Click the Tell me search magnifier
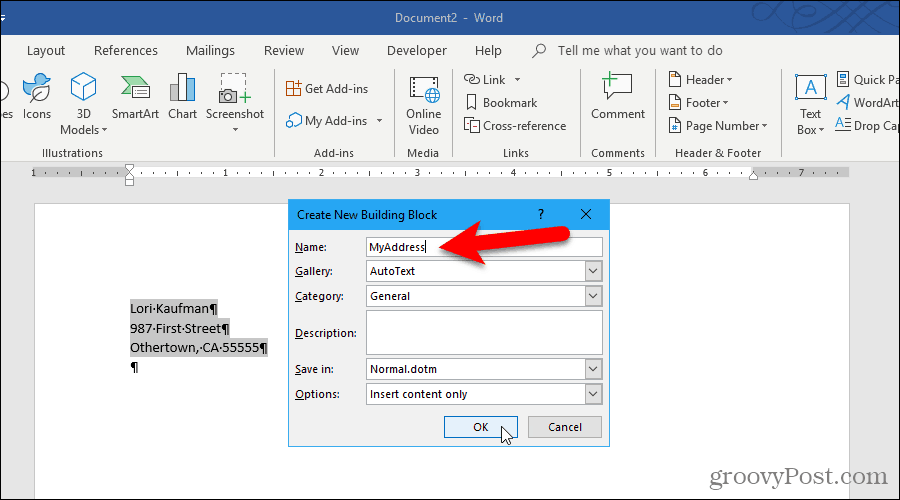Image resolution: width=900 pixels, height=500 pixels. pos(538,51)
